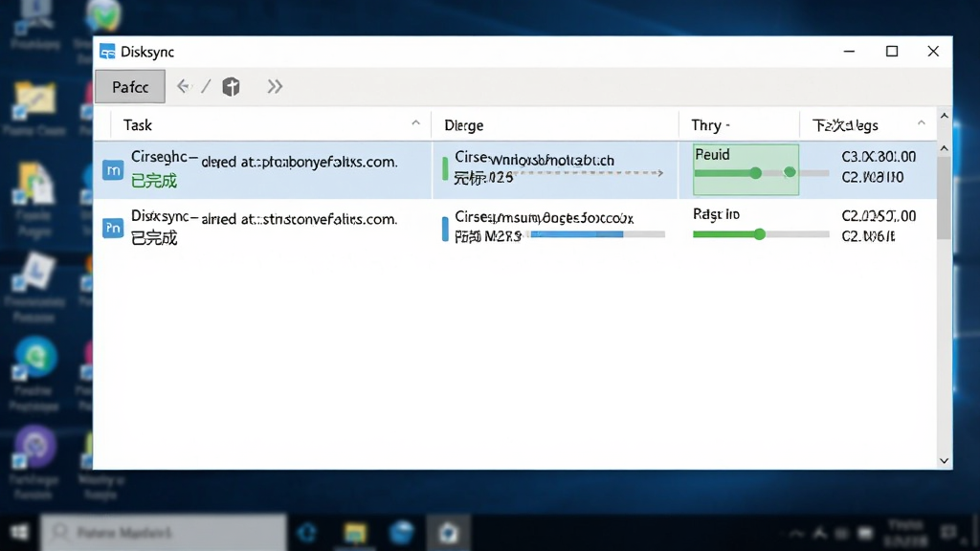
Task: Click the taskbar search box
Action: click(164, 532)
